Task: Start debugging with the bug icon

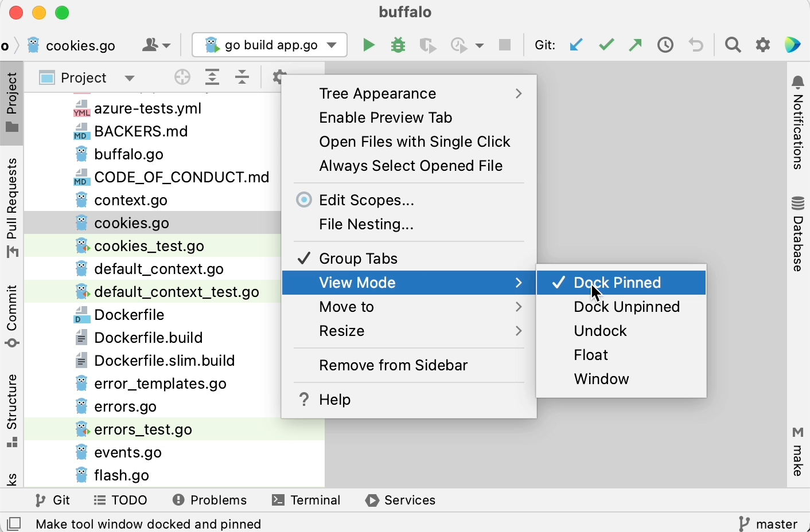Action: click(x=398, y=45)
